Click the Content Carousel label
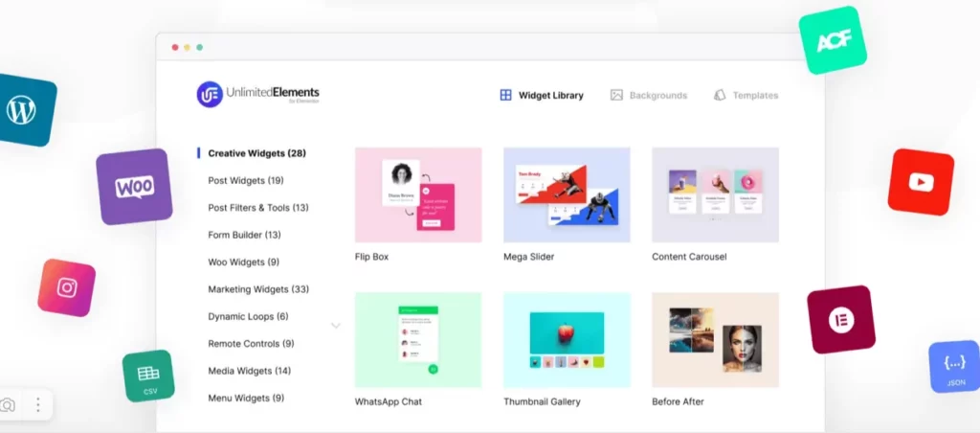Screen dimensions: 980x433 [x=689, y=257]
